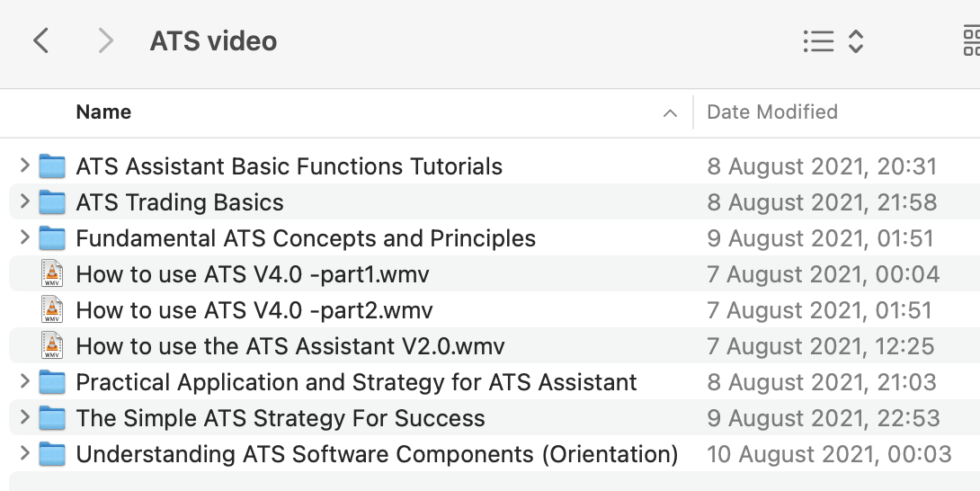This screenshot has width=980, height=491.
Task: Click ATS Assistant V2.0.wmv file icon
Action: tap(53, 346)
